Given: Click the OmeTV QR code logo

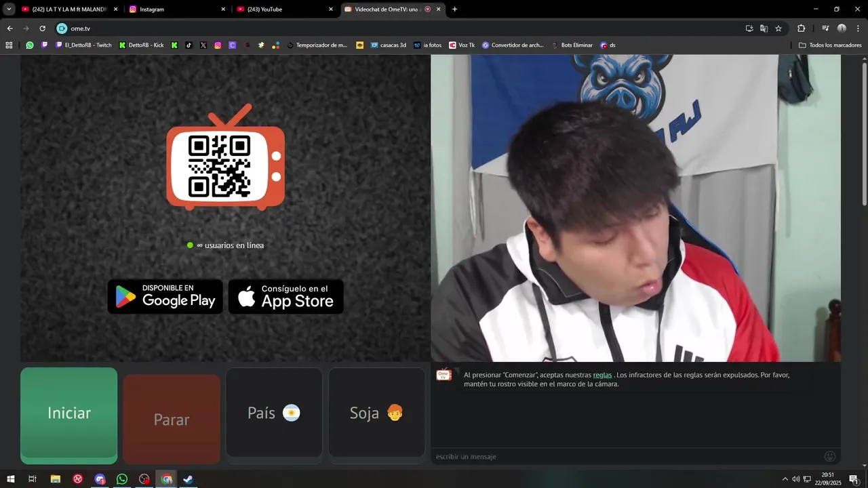Looking at the screenshot, I should click(226, 157).
